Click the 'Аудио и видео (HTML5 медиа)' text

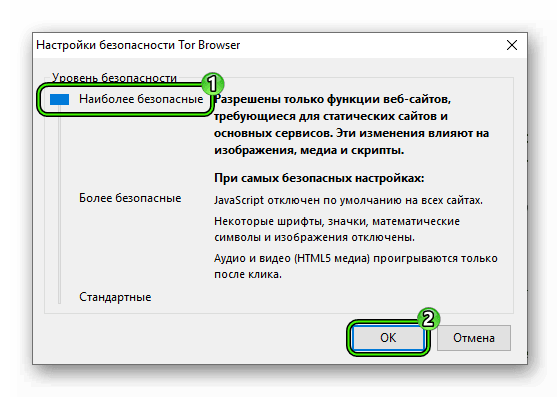(356, 266)
